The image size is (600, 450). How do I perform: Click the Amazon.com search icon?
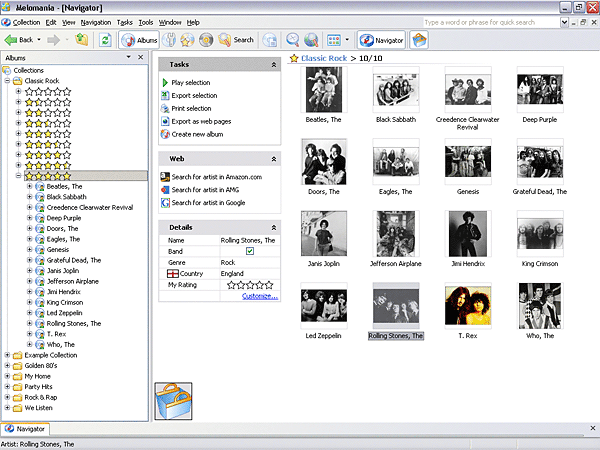click(165, 177)
